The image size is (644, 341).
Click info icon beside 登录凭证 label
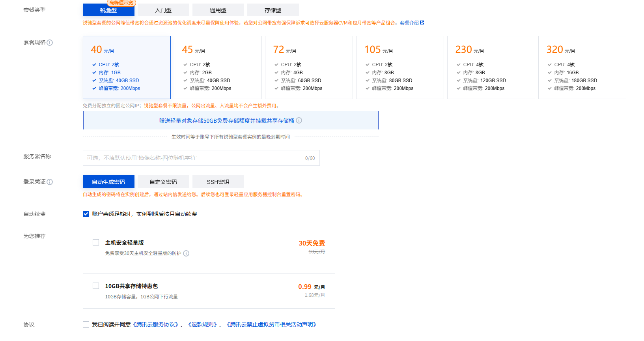click(50, 182)
